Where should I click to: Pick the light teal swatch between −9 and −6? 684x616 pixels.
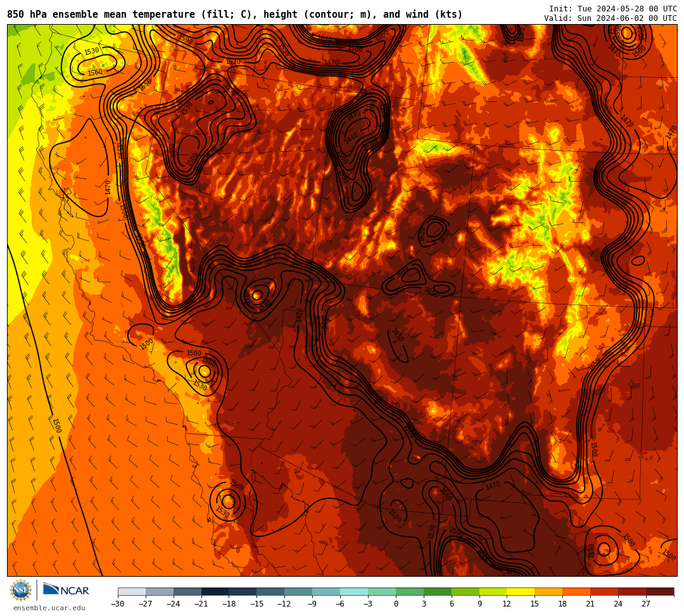point(326,591)
